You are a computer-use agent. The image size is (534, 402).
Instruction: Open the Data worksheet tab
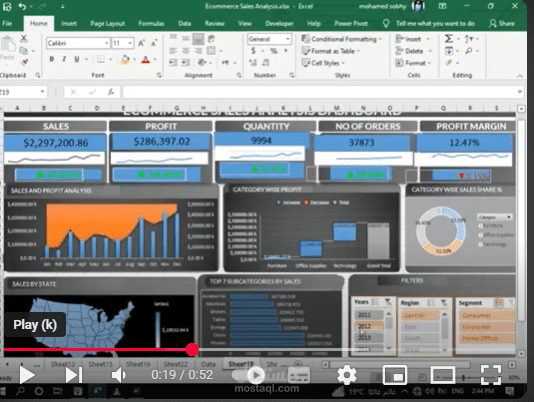tap(208, 364)
